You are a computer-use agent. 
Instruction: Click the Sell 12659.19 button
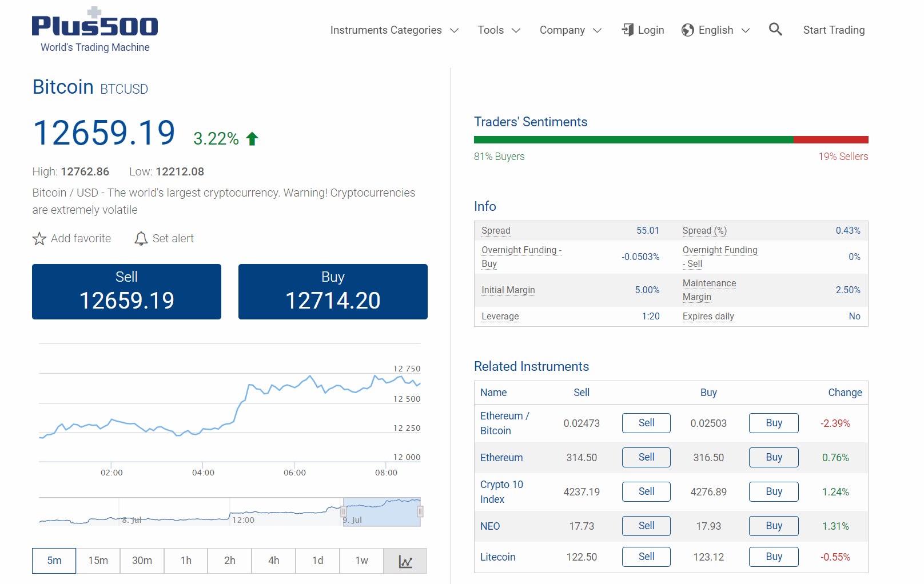click(x=126, y=291)
